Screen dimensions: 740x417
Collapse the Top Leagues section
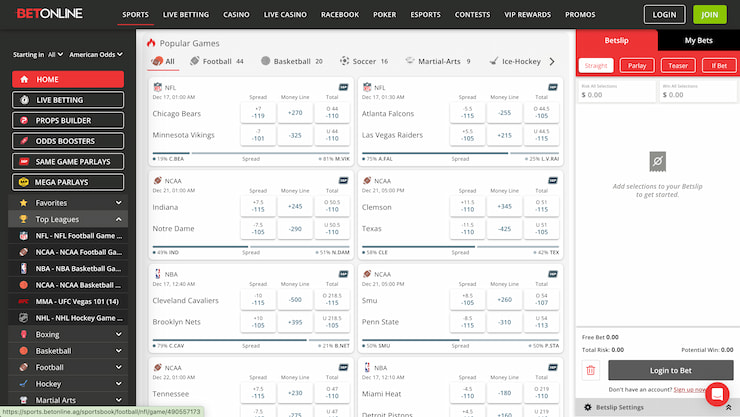(119, 219)
